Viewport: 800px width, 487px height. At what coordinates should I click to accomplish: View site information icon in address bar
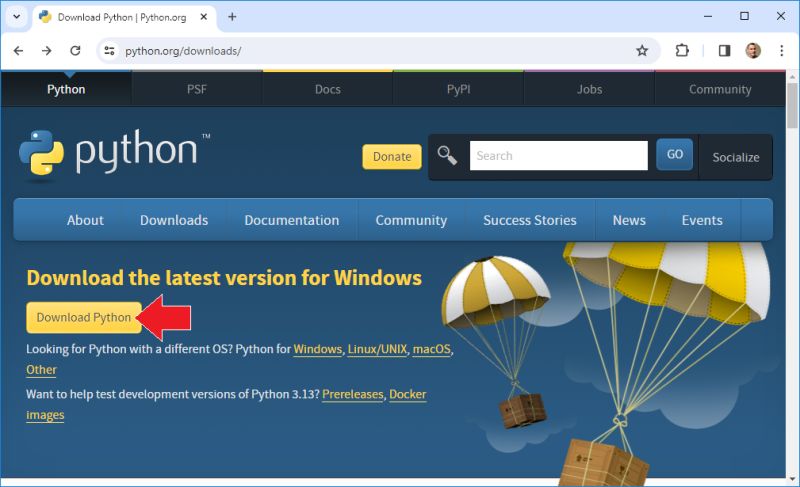(109, 50)
